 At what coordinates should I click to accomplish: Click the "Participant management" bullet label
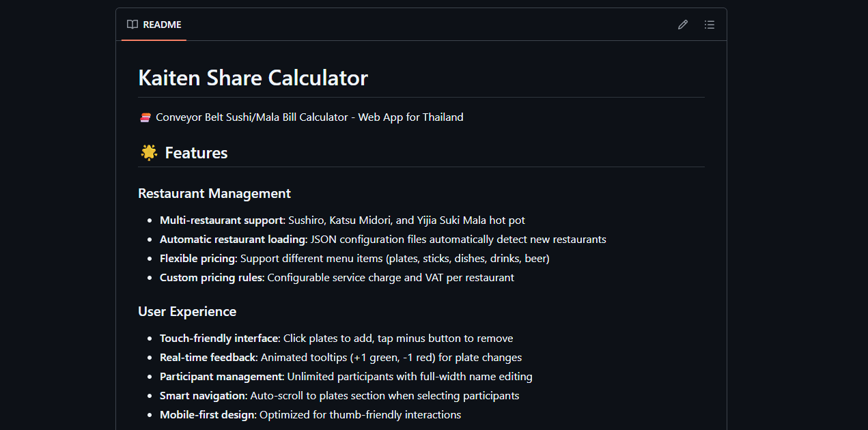click(x=221, y=377)
